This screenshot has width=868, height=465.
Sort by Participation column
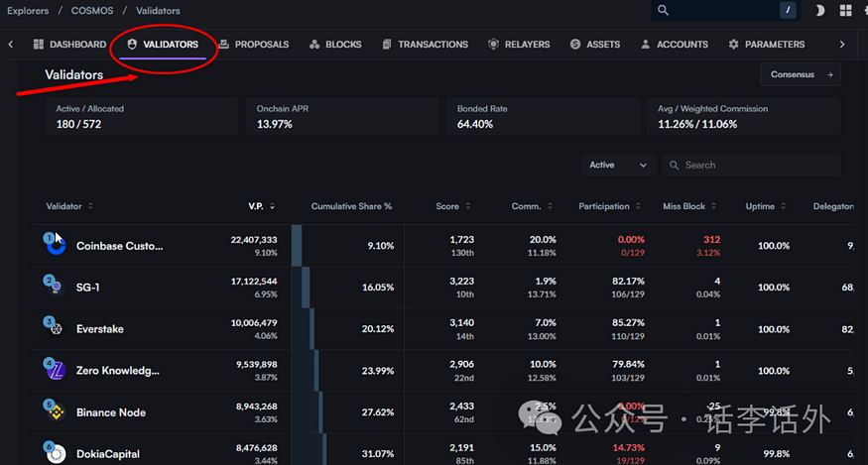coord(609,206)
